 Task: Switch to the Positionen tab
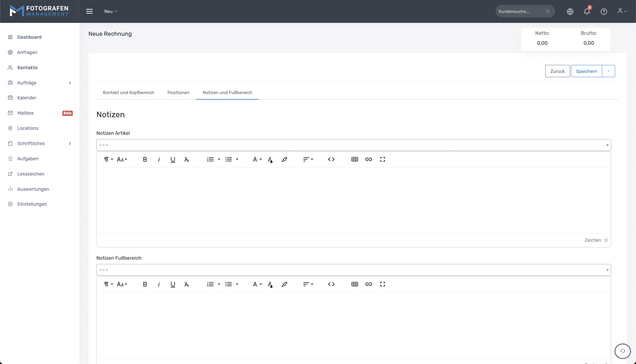click(x=178, y=92)
